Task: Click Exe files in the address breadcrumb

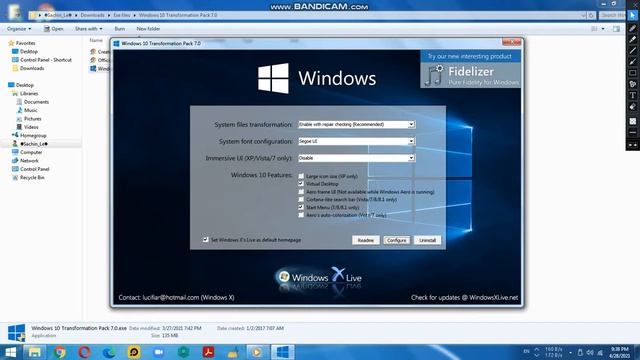Action: pos(122,15)
